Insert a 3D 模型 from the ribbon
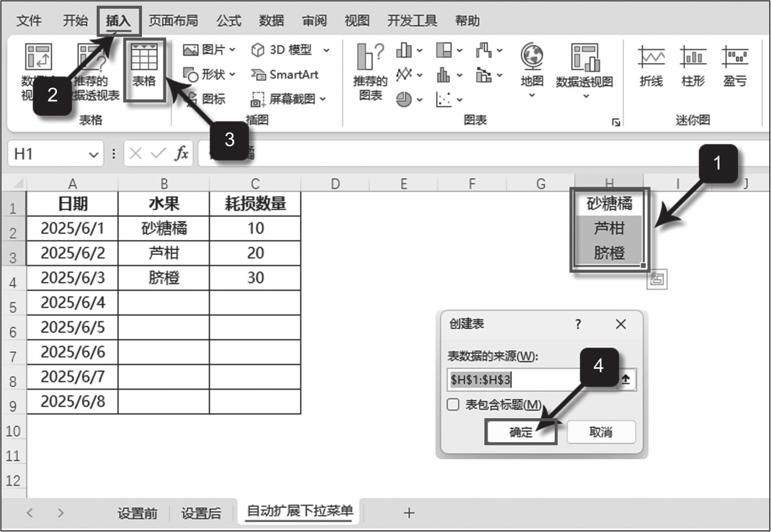The image size is (771, 532). (289, 50)
